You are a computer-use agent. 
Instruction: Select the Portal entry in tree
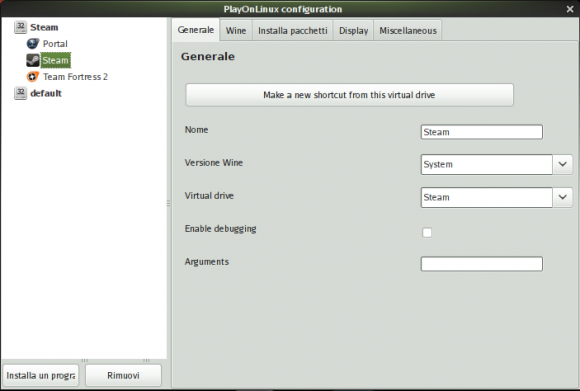(55, 44)
